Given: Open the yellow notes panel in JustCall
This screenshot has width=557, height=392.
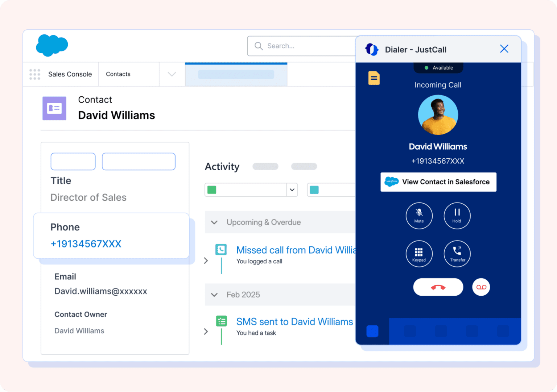Looking at the screenshot, I should point(374,78).
